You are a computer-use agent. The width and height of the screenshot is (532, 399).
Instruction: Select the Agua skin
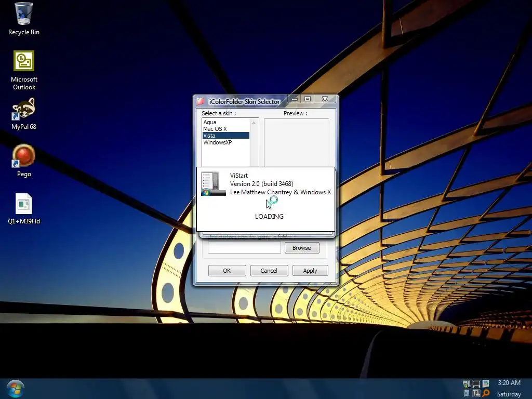point(225,122)
